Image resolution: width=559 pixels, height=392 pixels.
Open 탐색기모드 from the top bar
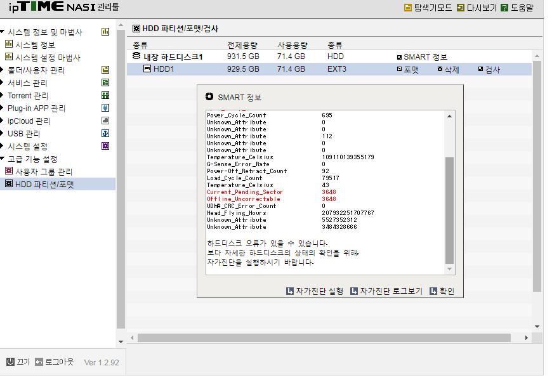click(428, 8)
